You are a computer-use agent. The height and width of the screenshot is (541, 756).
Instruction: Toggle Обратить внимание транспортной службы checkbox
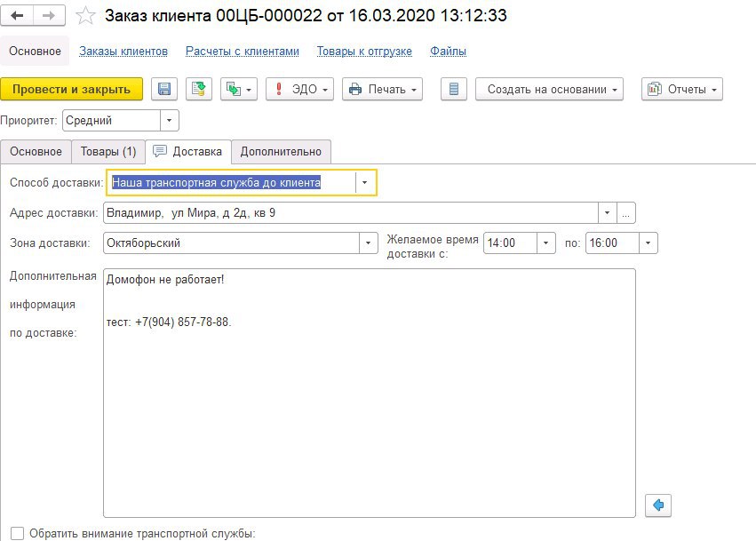[18, 533]
